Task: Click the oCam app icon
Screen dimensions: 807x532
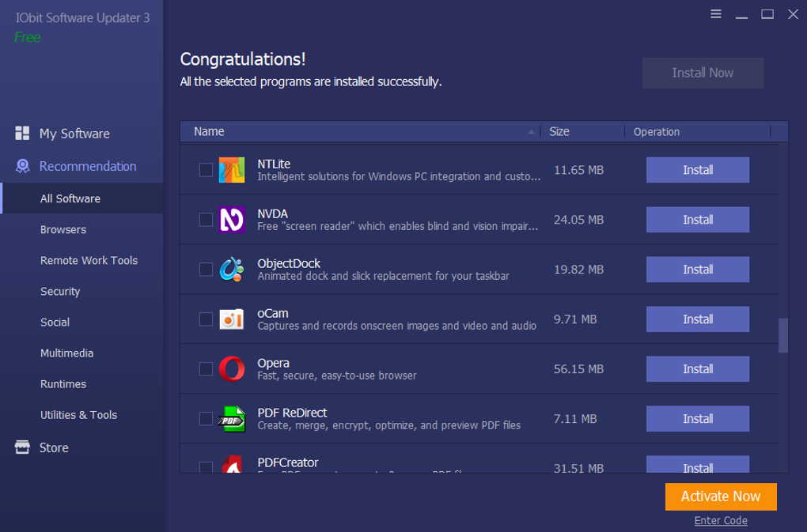Action: click(232, 319)
